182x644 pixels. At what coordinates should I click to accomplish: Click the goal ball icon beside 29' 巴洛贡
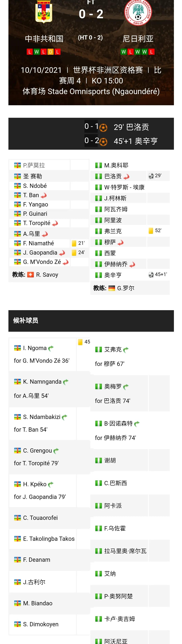click(x=103, y=128)
